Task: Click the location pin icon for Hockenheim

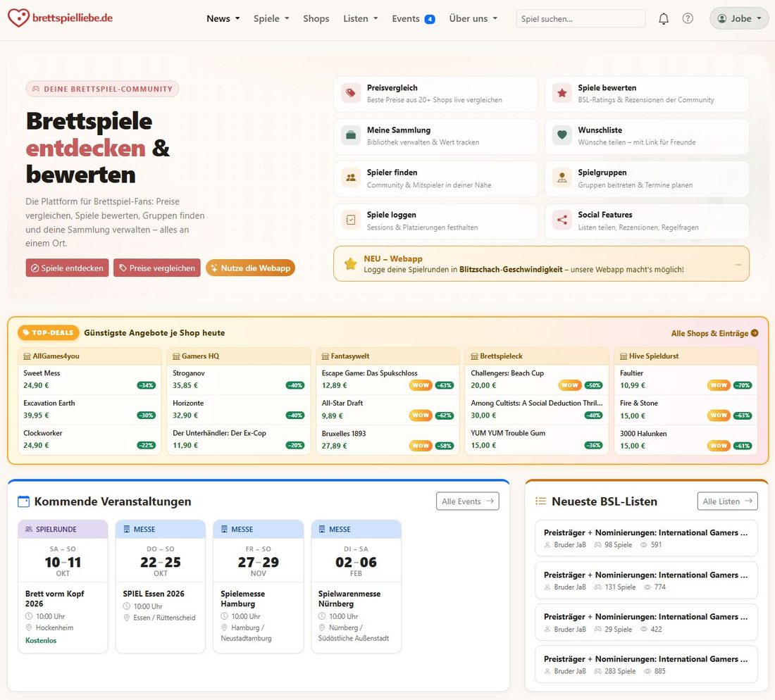Action: [29, 627]
